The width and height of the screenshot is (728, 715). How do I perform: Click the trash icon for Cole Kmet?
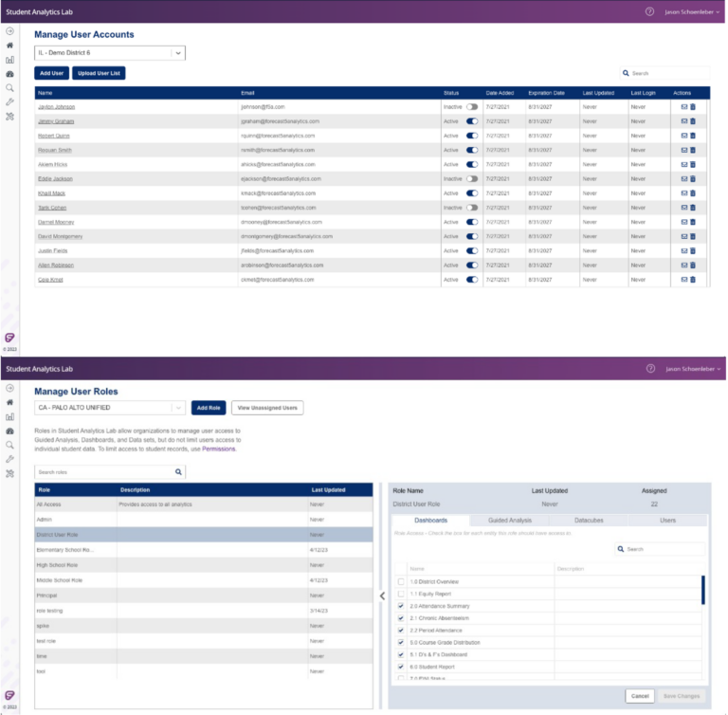pos(693,280)
